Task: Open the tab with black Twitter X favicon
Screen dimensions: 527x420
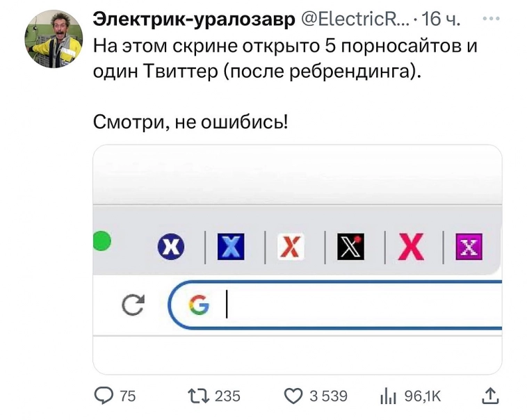Action: [350, 246]
